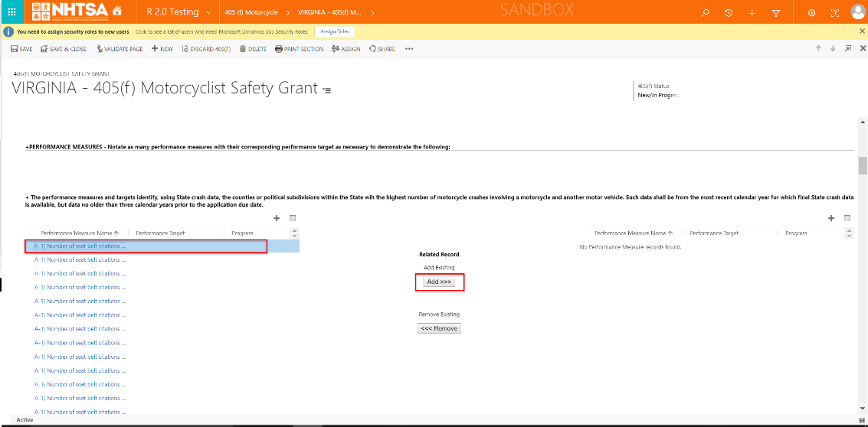
Task: Click Save & Close in command bar
Action: click(x=64, y=49)
